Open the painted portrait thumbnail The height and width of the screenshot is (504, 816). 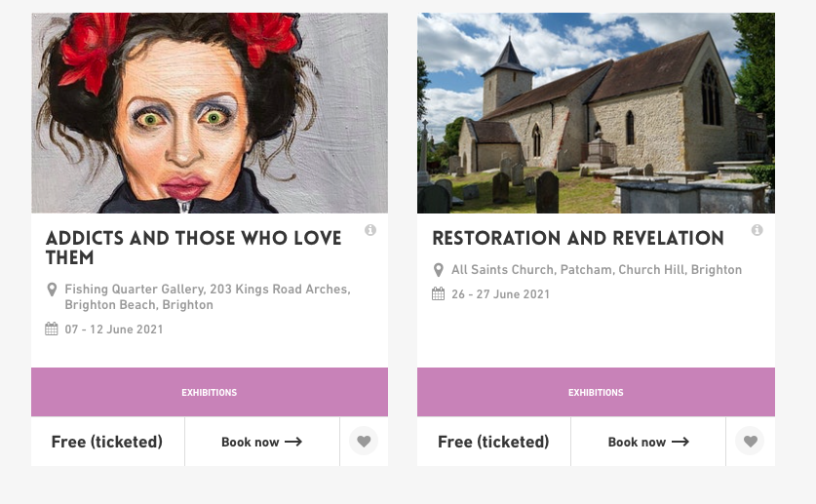point(209,112)
